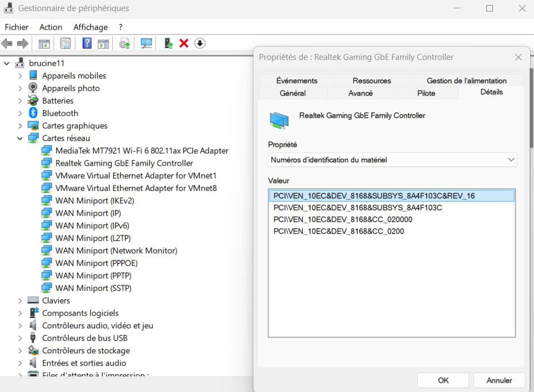Select value PCI\VEN_10EC&DEV_8168&CC_0200

click(392, 231)
